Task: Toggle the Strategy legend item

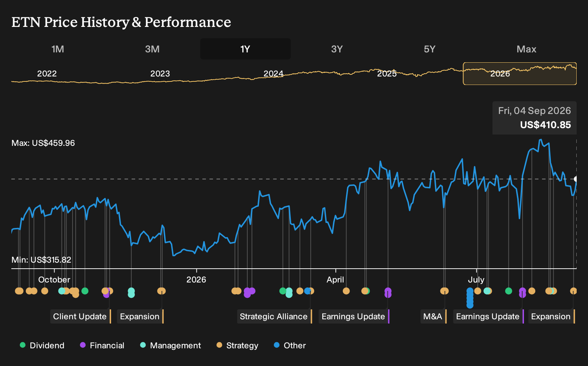Action: point(237,345)
